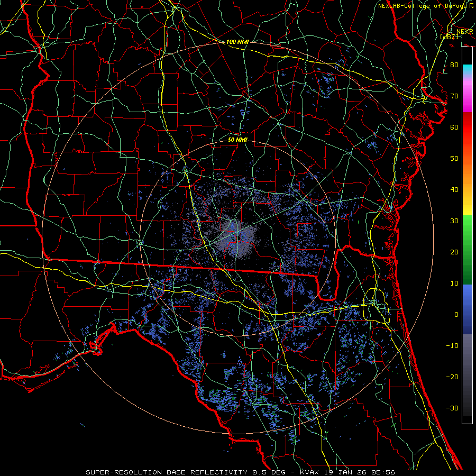Click the NEXLAB-College of DuPage credit text
Image resolution: width=476 pixels, height=476 pixels.
coord(425,6)
